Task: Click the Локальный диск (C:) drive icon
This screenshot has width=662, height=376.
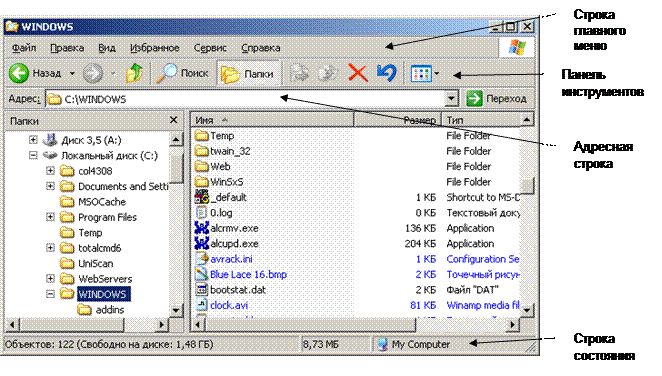Action: click(x=50, y=155)
